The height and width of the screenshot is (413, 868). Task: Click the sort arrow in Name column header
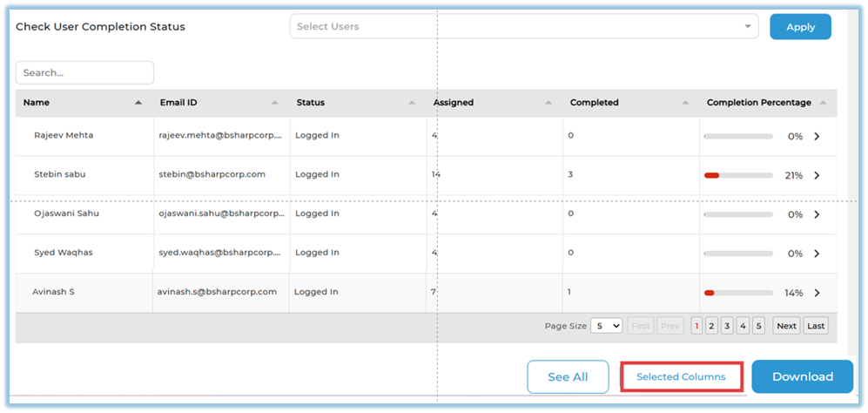click(138, 103)
